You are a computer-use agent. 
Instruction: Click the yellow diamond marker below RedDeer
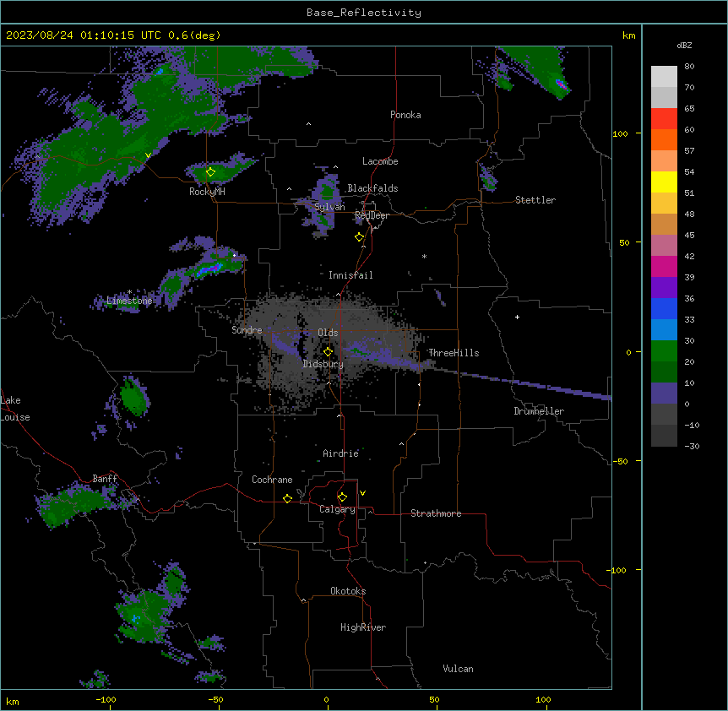coord(359,237)
